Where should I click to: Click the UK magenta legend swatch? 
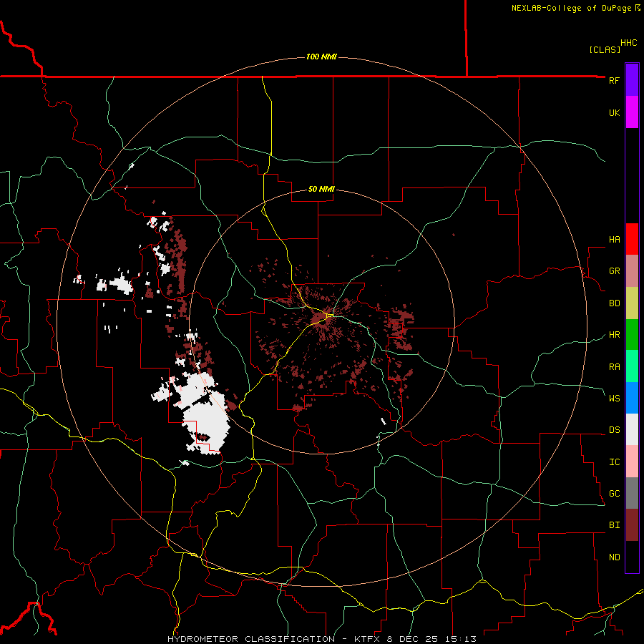632,112
